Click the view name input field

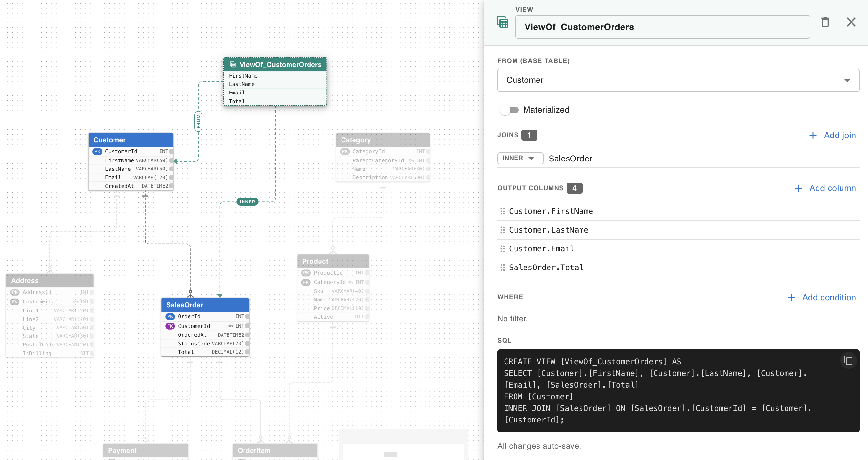[662, 27]
